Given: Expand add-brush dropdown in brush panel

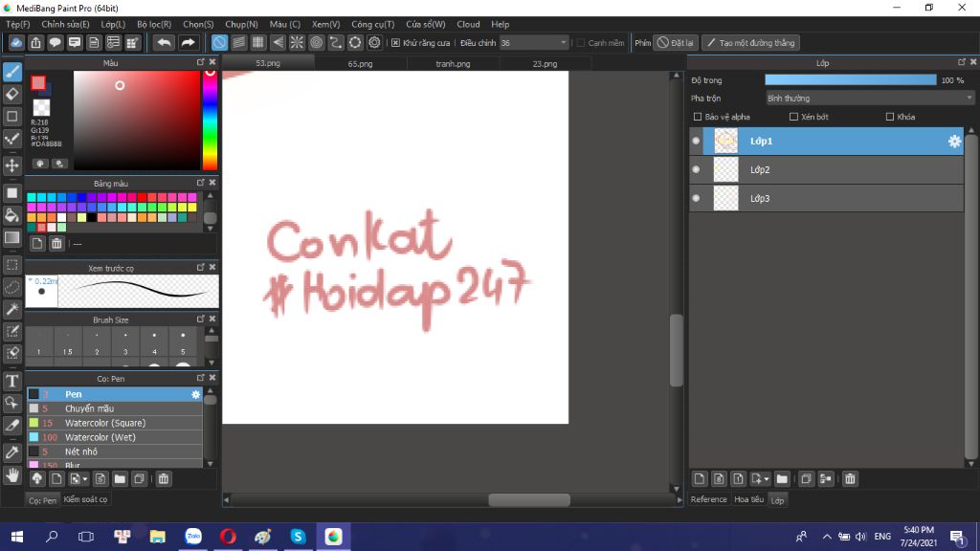Looking at the screenshot, I should (x=85, y=480).
